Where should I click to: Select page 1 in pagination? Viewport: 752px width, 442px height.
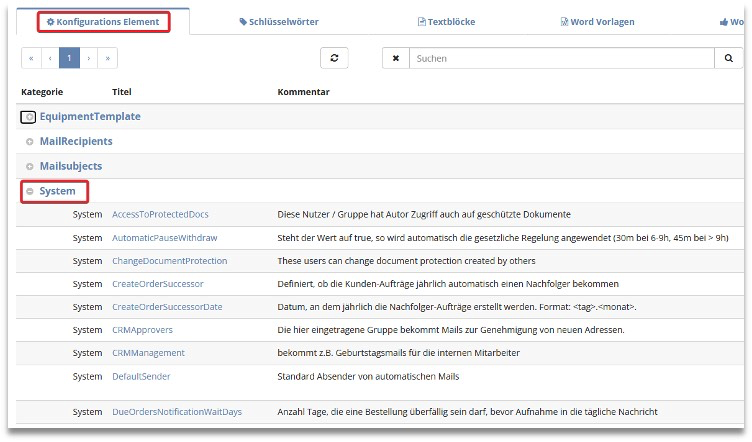[69, 59]
